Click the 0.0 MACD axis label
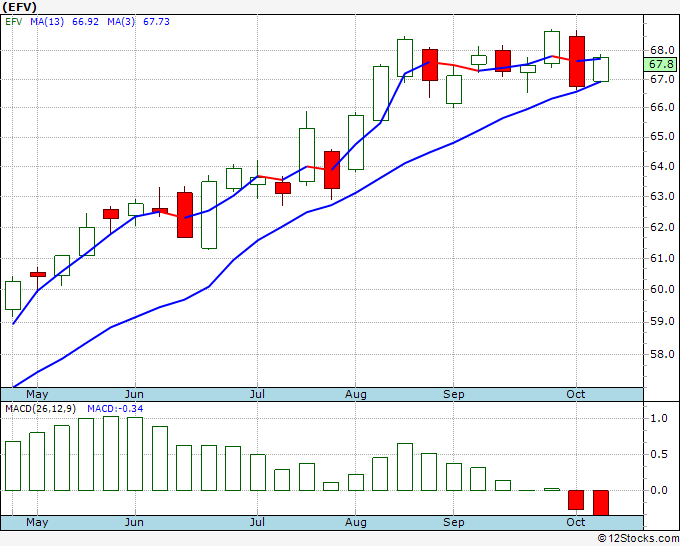The width and height of the screenshot is (680, 546). point(659,490)
